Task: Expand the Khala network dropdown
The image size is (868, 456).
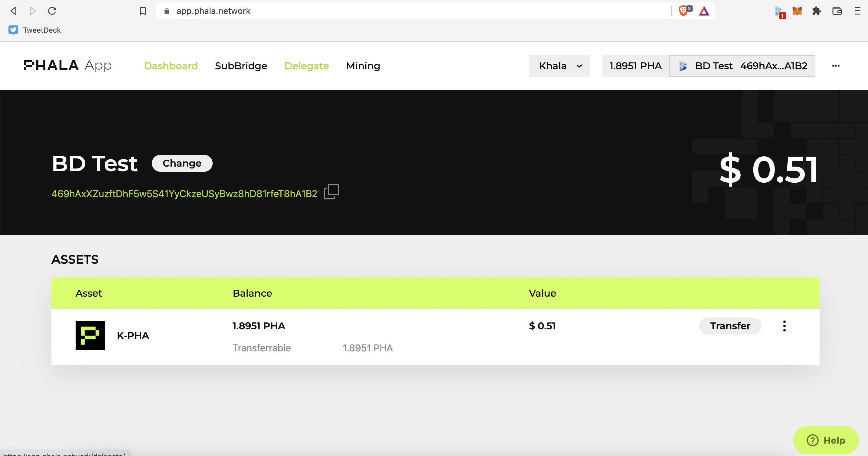Action: (560, 66)
